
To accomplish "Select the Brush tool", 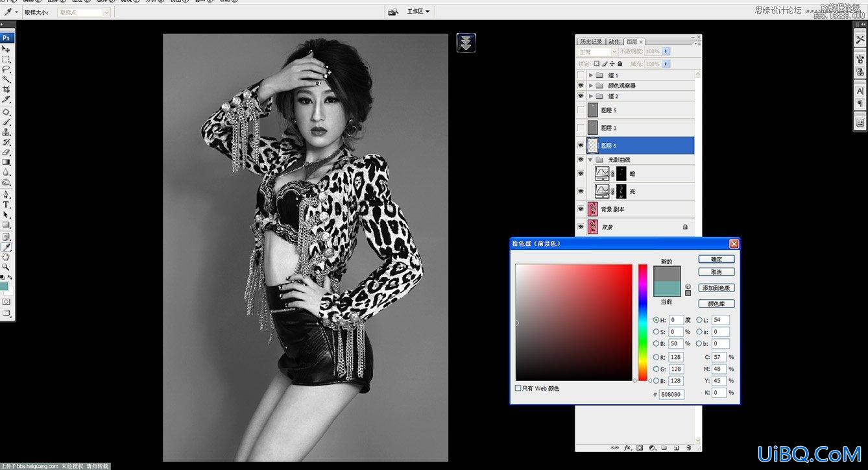I will pos(6,121).
